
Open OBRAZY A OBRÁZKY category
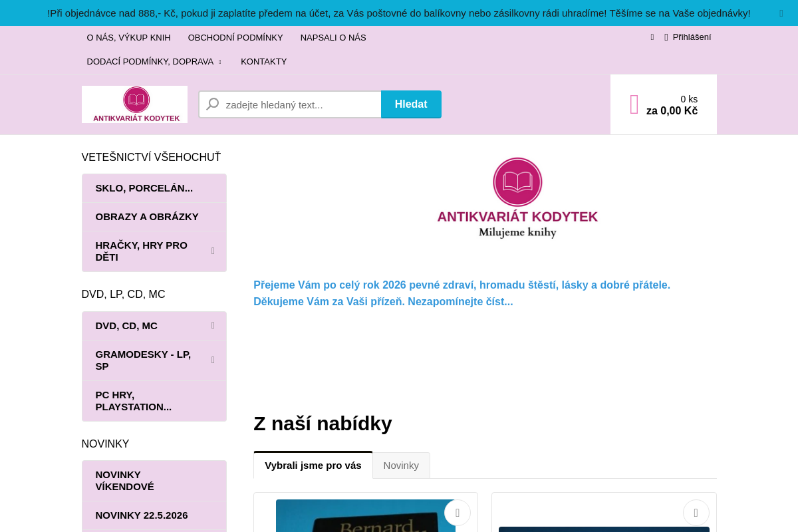(154, 217)
